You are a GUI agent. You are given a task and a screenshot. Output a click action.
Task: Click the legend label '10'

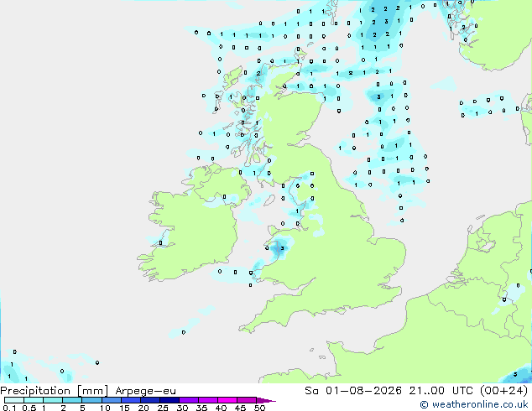pos(105,408)
